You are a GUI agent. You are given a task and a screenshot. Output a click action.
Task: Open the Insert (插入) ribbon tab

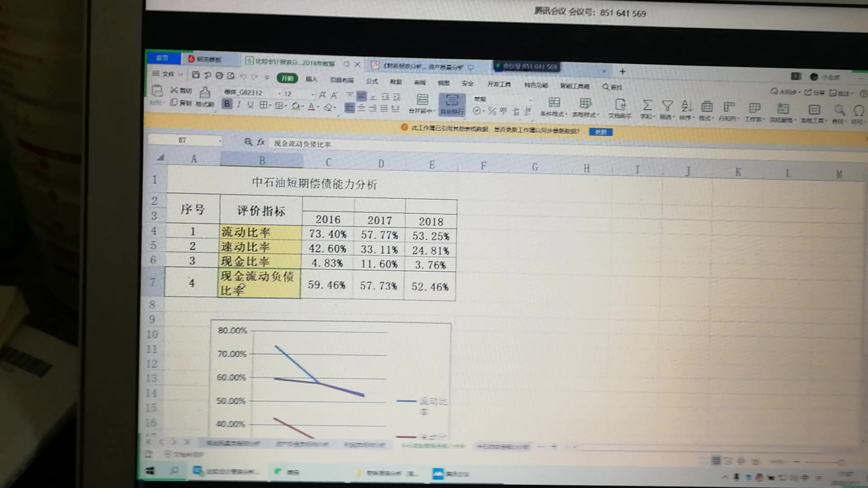click(x=311, y=79)
